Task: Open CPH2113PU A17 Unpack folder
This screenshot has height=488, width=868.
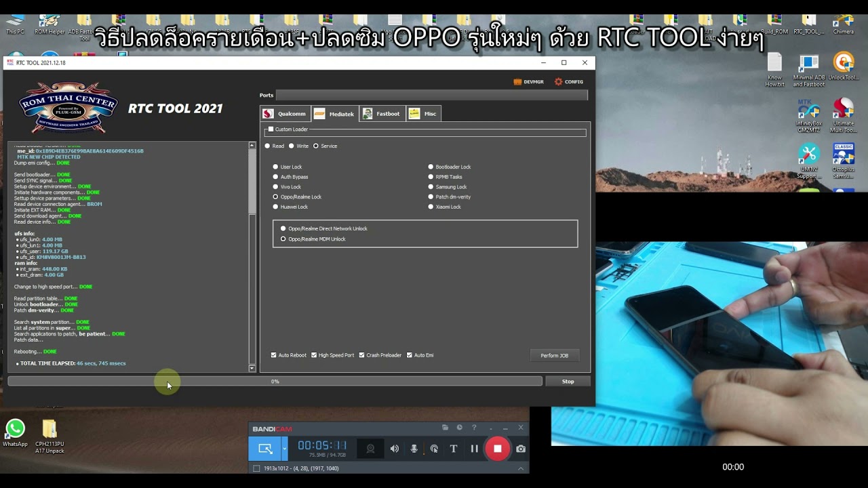Action: pyautogui.click(x=50, y=436)
